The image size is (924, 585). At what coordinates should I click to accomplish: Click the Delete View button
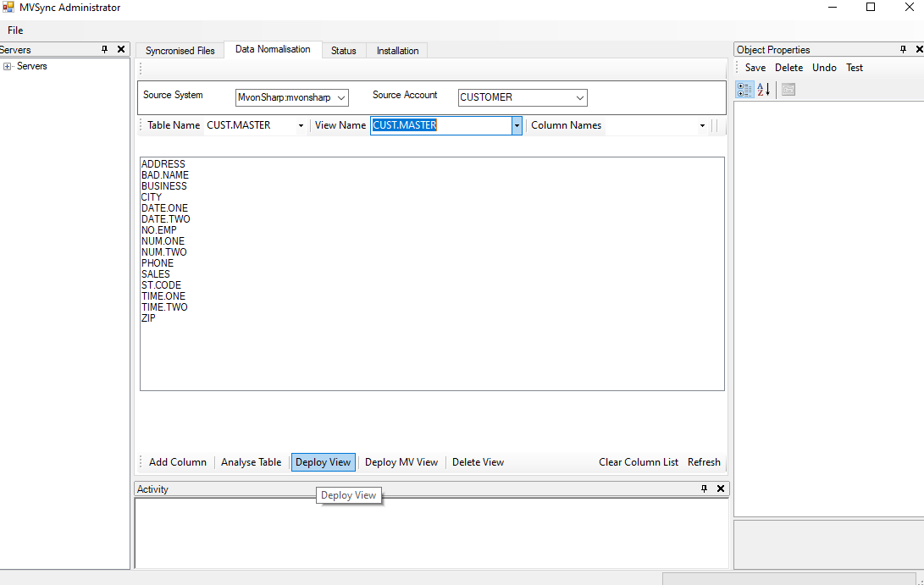pos(478,462)
